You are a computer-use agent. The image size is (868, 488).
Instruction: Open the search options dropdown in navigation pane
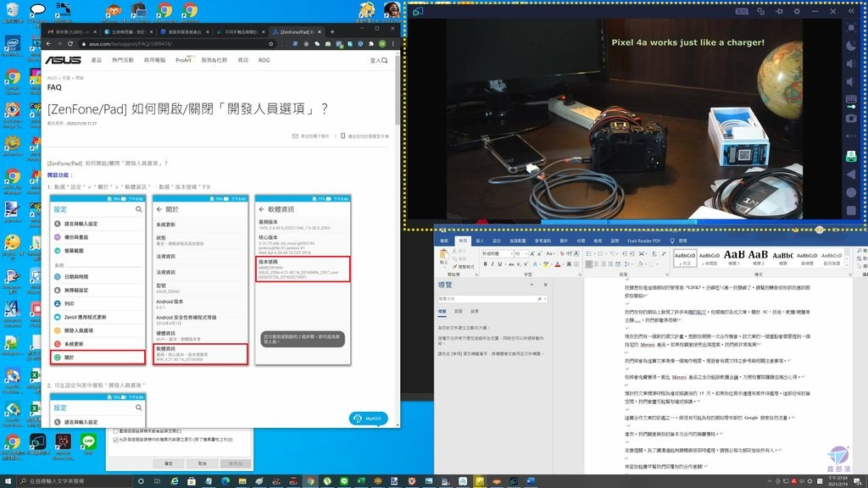tap(546, 299)
